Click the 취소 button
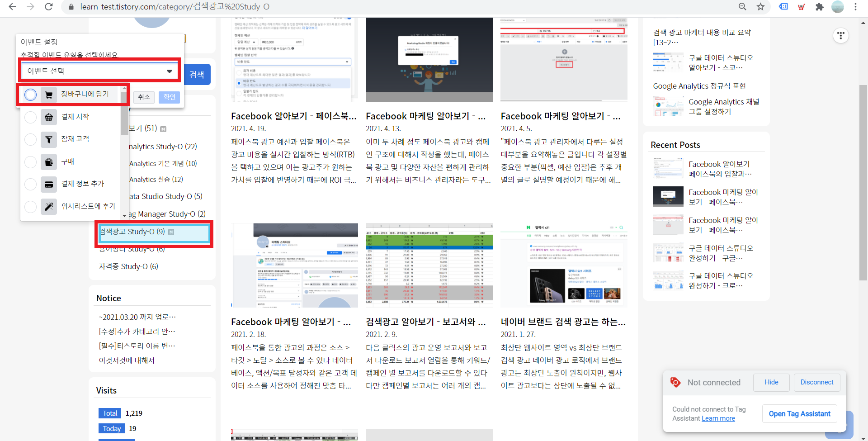Image resolution: width=868 pixels, height=441 pixels. (144, 97)
